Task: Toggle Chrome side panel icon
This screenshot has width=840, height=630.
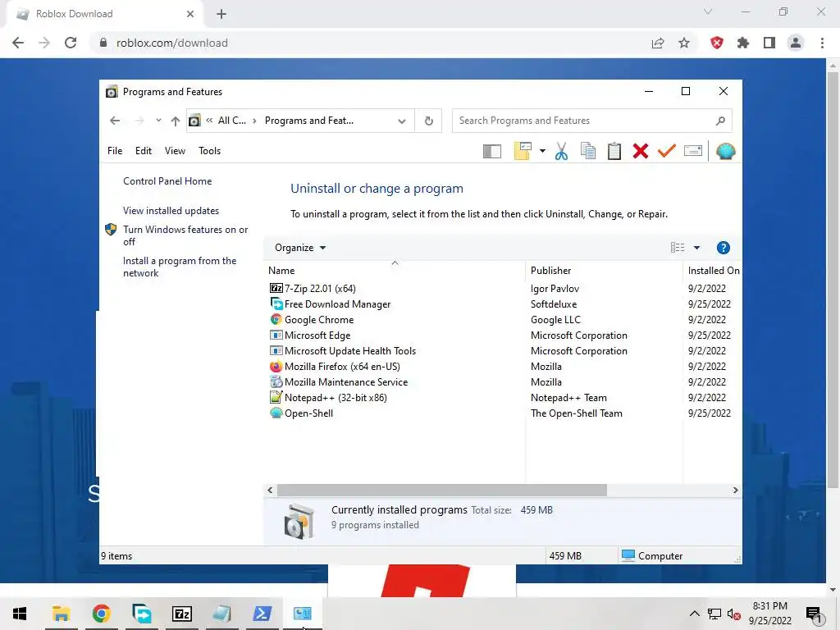Action: 769,43
